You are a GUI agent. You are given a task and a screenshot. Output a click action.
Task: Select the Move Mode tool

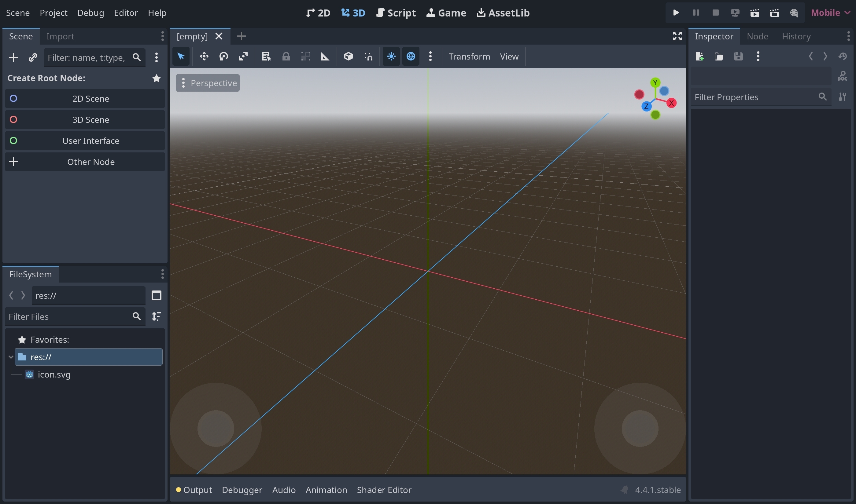[204, 57]
